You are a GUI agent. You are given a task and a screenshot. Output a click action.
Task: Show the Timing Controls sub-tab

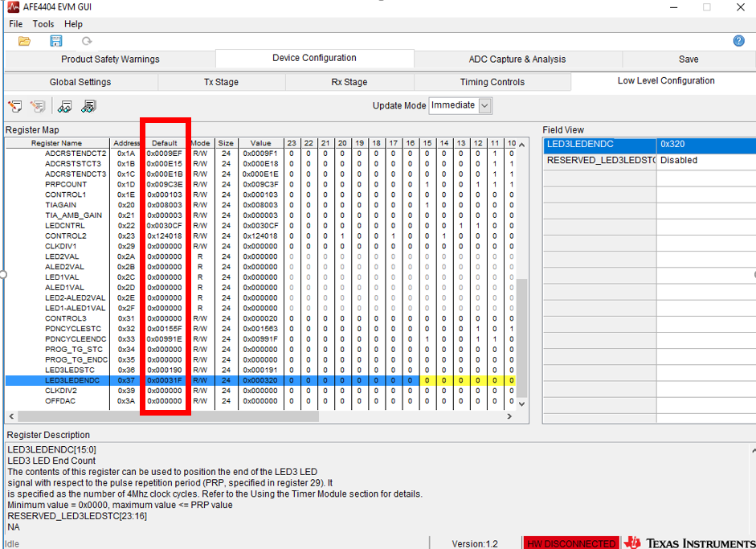(492, 82)
